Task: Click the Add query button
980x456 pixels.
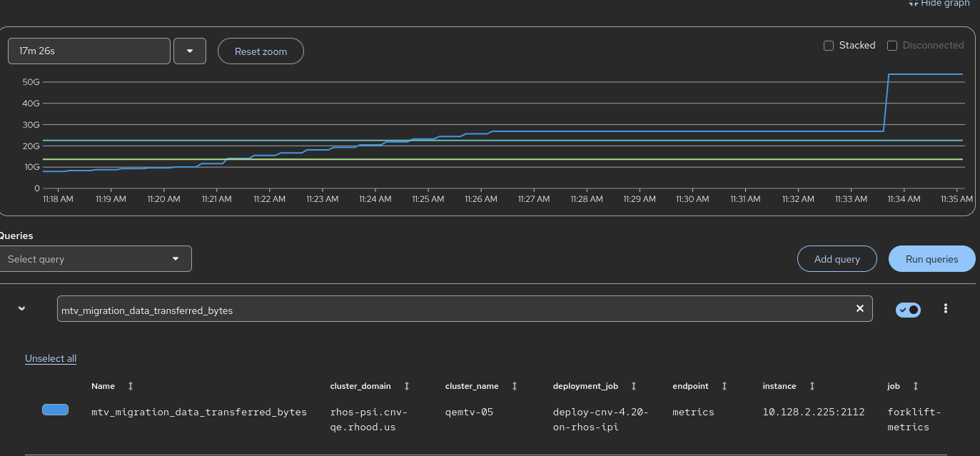Action: (837, 259)
